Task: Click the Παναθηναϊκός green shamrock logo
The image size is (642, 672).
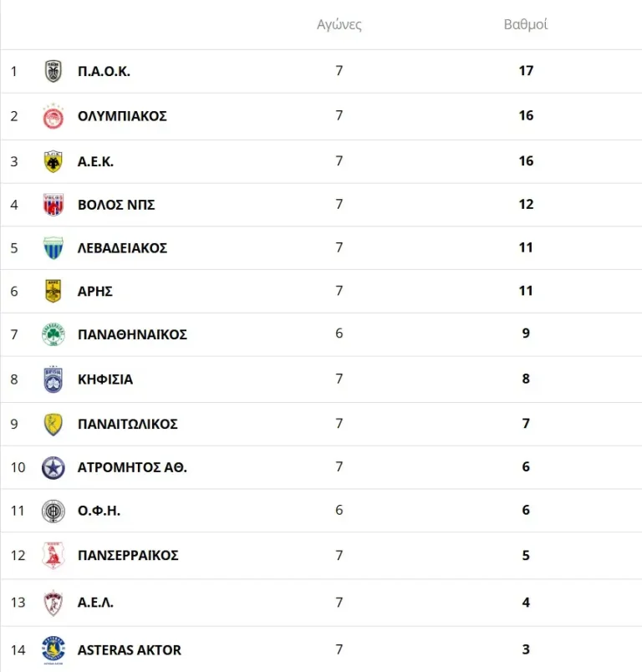Action: pyautogui.click(x=53, y=334)
